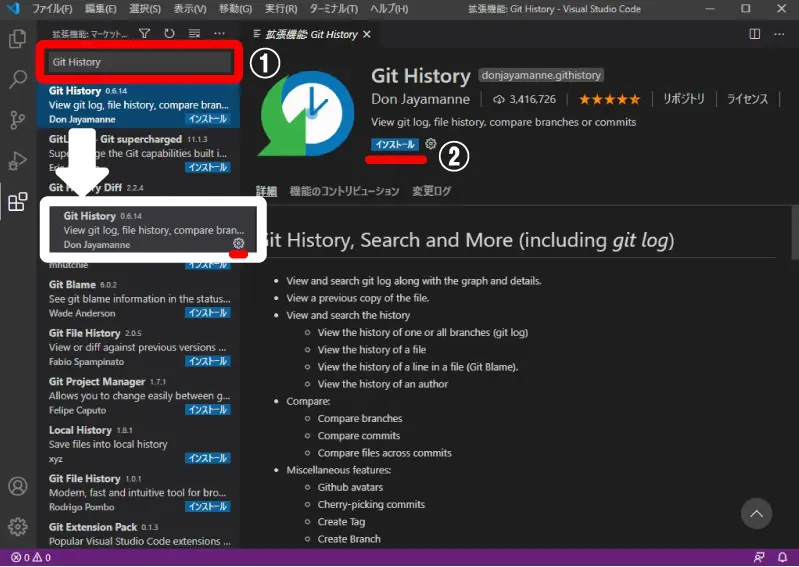Refresh the extensions list
Screen dimensions: 799x567
pyautogui.click(x=170, y=34)
